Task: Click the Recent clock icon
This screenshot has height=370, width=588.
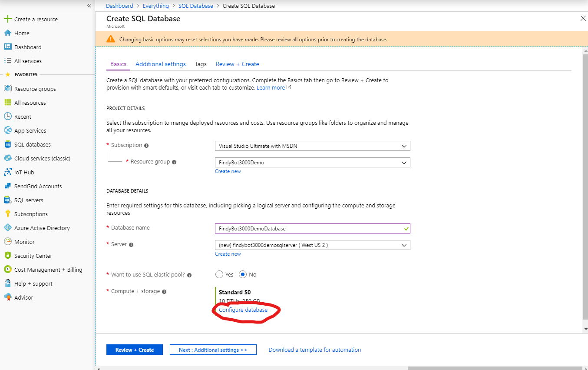Action: pyautogui.click(x=7, y=117)
